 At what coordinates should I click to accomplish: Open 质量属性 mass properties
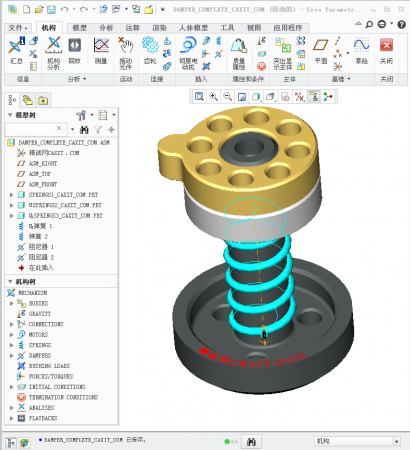tap(239, 54)
